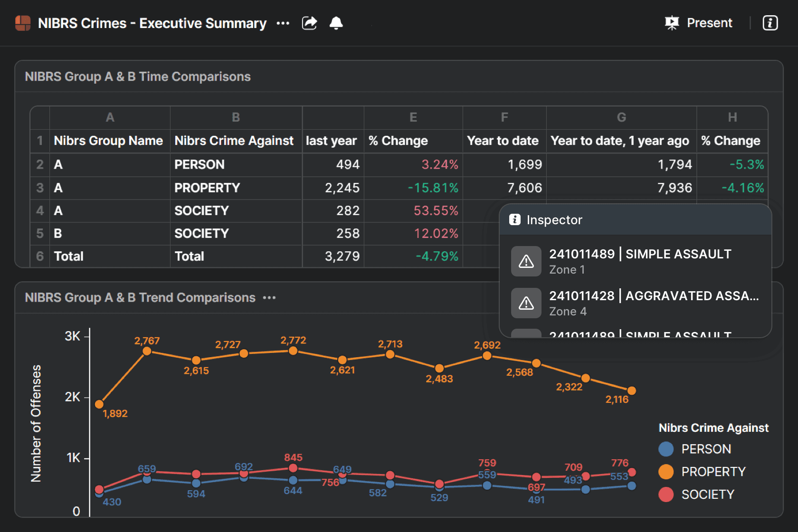The height and width of the screenshot is (532, 798).
Task: Open the info panel icon at top right
Action: point(770,23)
